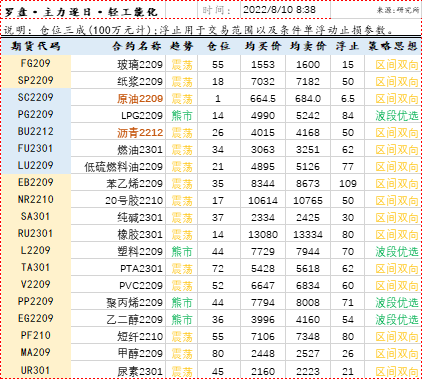This screenshot has width=422, height=379.
Task: Click the 趋势 column header
Action: pos(182,46)
